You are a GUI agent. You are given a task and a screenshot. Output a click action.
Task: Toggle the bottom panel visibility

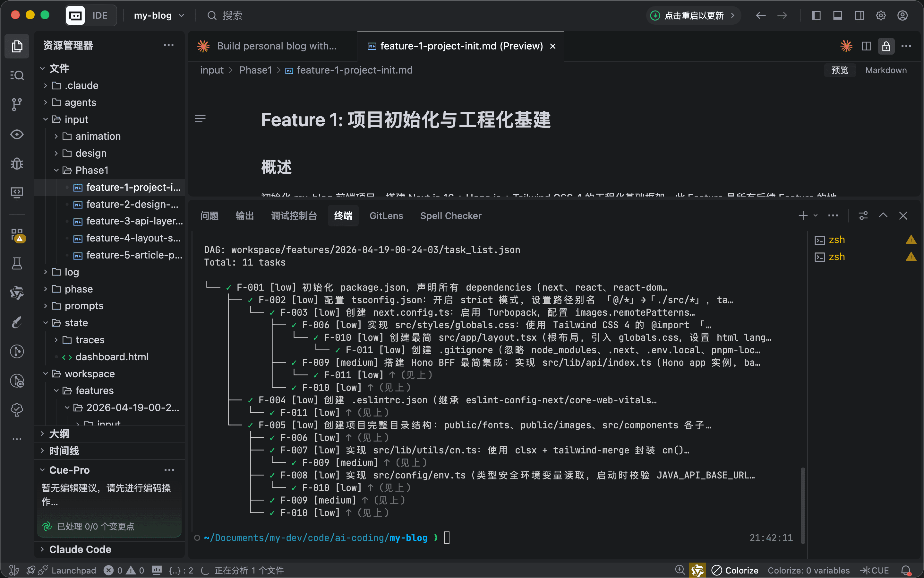coord(837,15)
